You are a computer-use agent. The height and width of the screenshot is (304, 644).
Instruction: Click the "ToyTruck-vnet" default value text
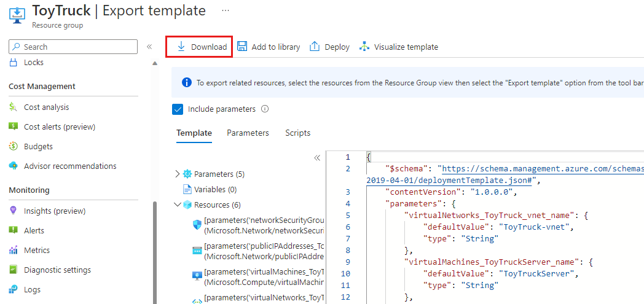click(535, 227)
